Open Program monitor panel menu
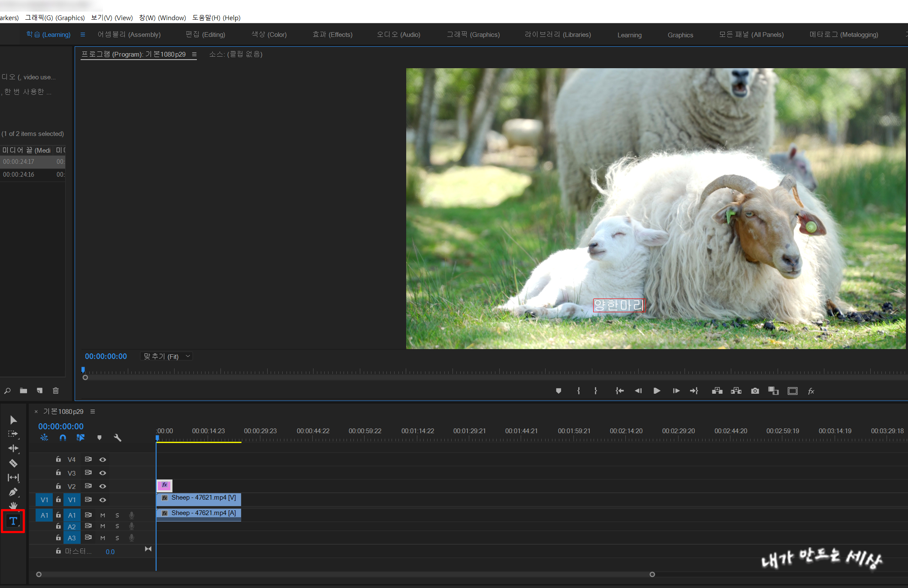This screenshot has height=588, width=908. 194,54
